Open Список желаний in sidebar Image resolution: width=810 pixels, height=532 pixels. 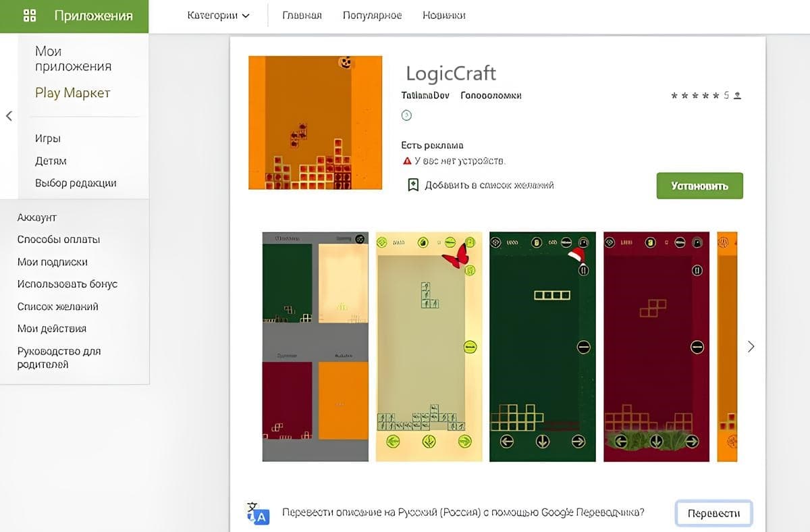pos(58,307)
